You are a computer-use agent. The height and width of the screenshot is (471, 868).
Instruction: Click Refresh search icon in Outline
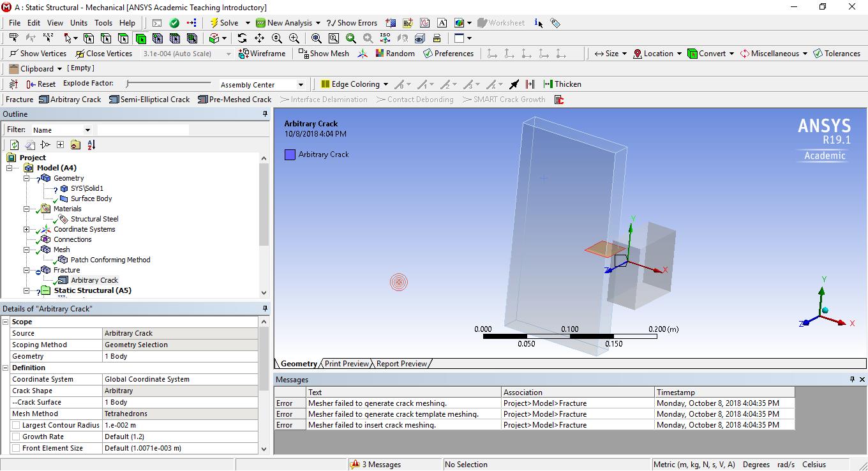(x=15, y=145)
